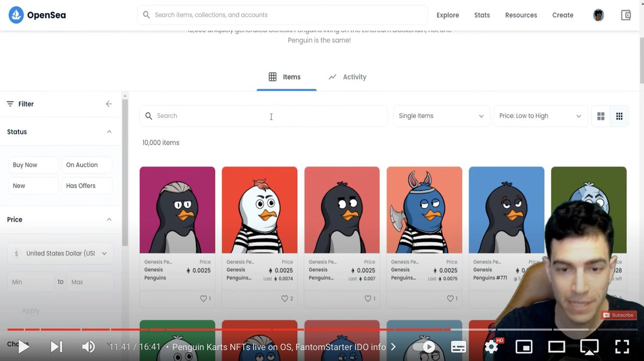Toggle On Auction status filter
This screenshot has height=361, width=644.
tap(87, 165)
